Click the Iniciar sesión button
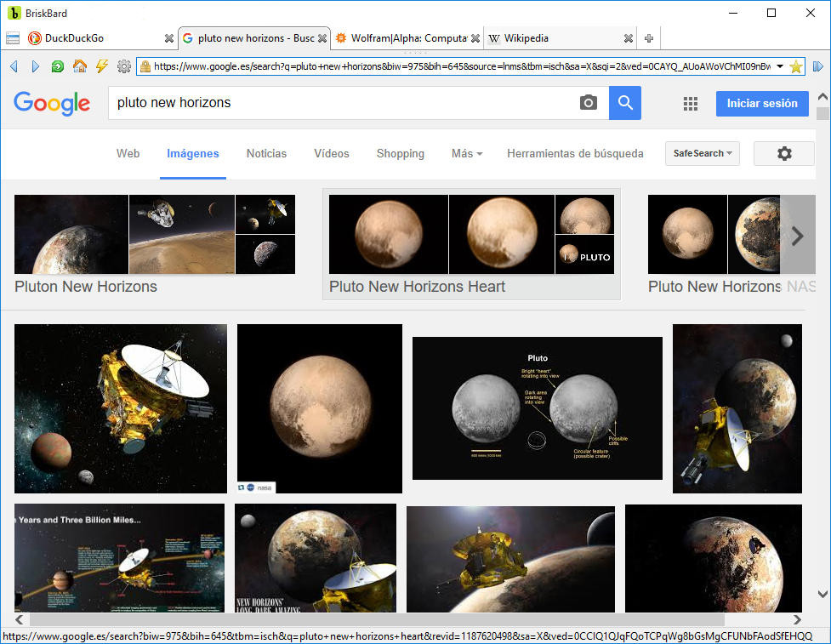 click(762, 103)
